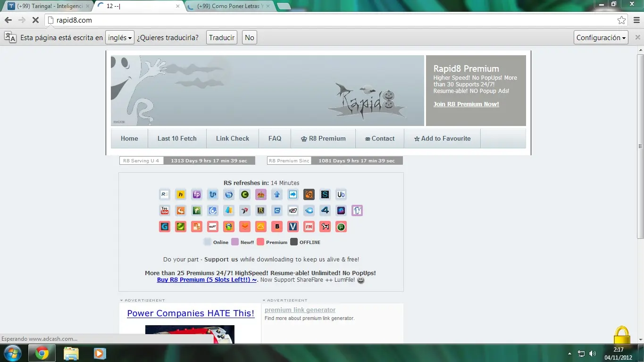Click the blue right-arrow host icon
This screenshot has height=362, width=644.
(293, 194)
